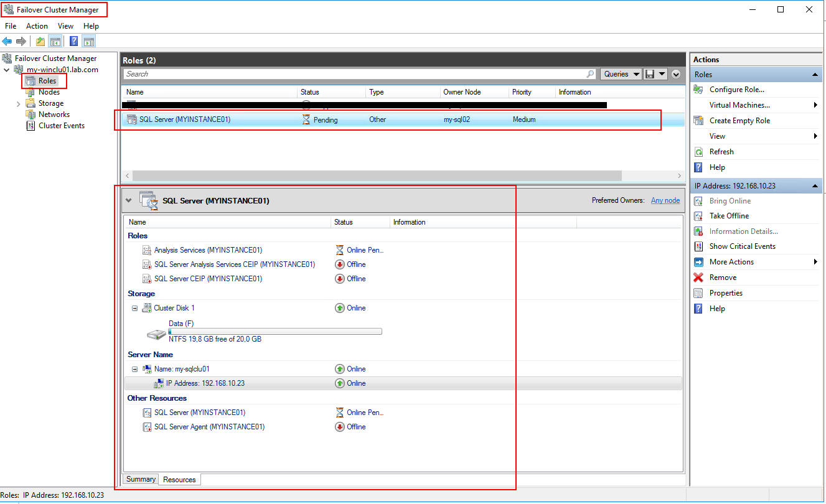This screenshot has height=504, width=826.
Task: Click the Data (F) drive icon
Action: [x=156, y=335]
